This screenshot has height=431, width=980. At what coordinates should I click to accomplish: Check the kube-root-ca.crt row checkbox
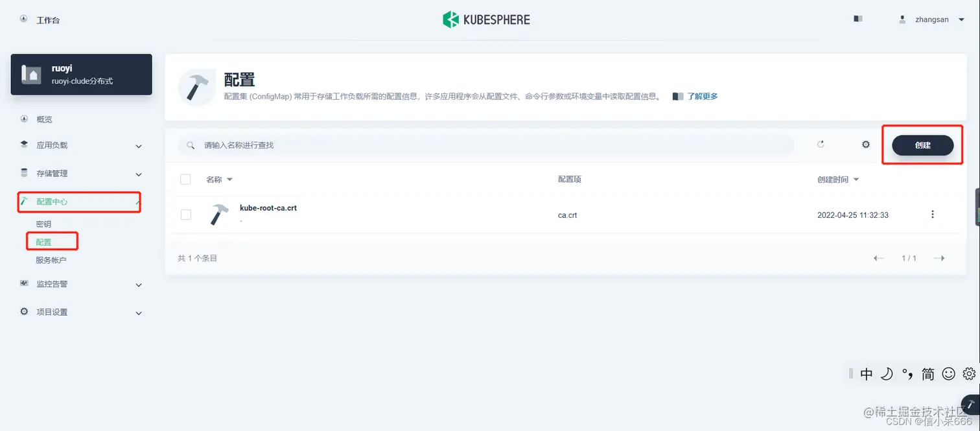coord(185,215)
